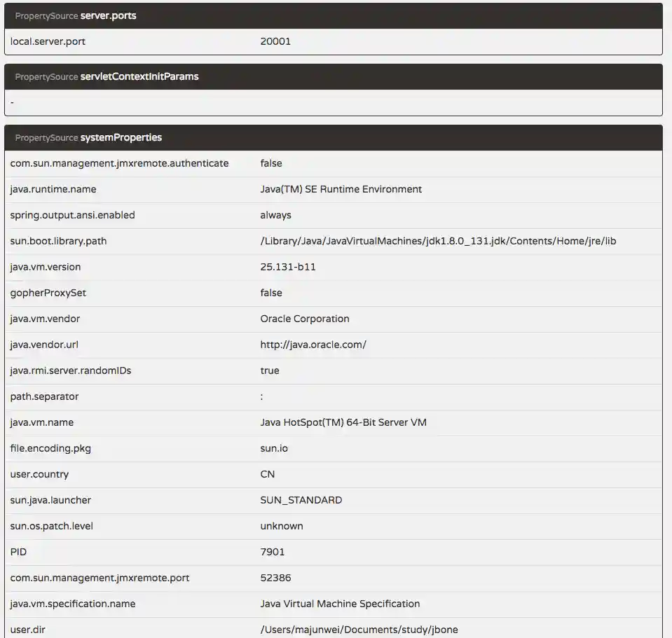Select the file.encoding.pkg key
Viewport: 672px width, 638px height.
pyautogui.click(x=50, y=448)
